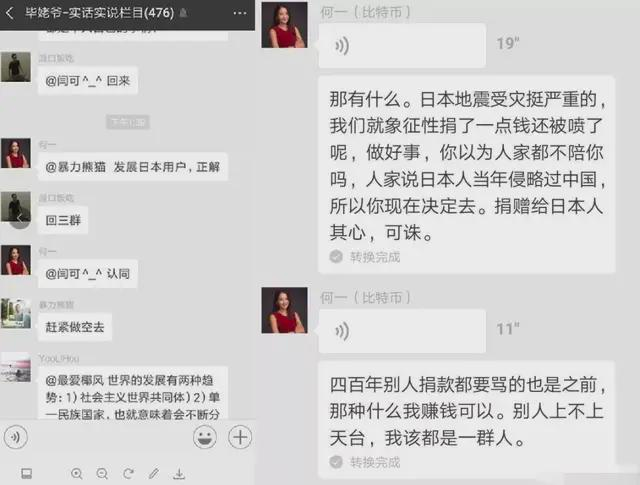
Task: Download the image
Action: point(179,474)
